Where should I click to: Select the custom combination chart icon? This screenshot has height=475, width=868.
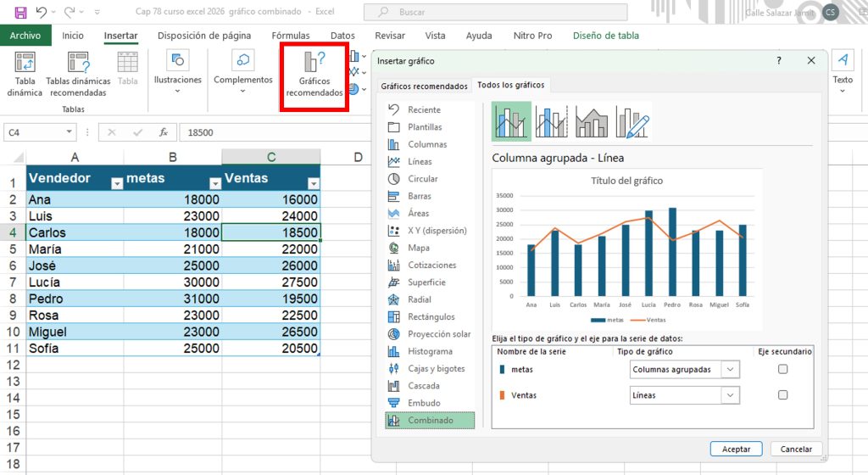point(632,122)
